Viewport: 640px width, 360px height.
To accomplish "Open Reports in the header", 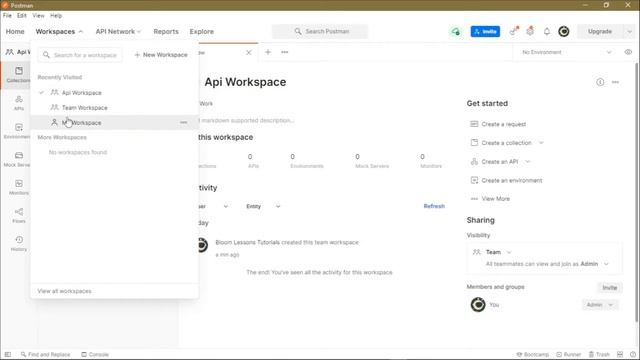I will coord(166,31).
